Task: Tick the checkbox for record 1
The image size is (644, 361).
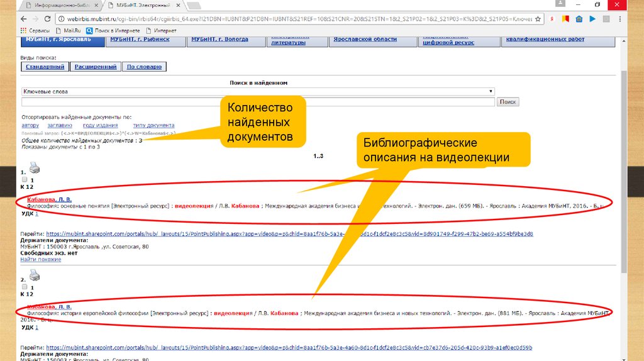Action: 25,180
